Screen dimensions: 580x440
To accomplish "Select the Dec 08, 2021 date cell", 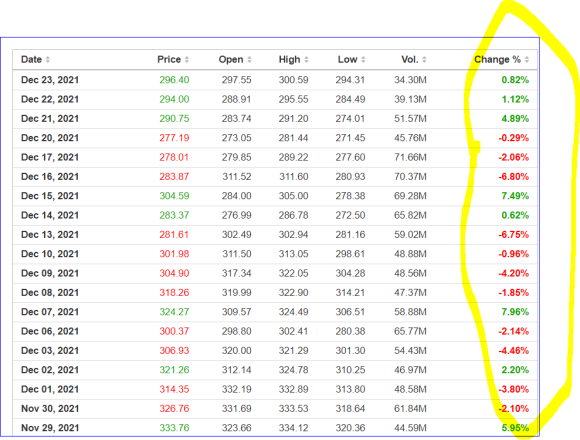I will click(x=50, y=293).
